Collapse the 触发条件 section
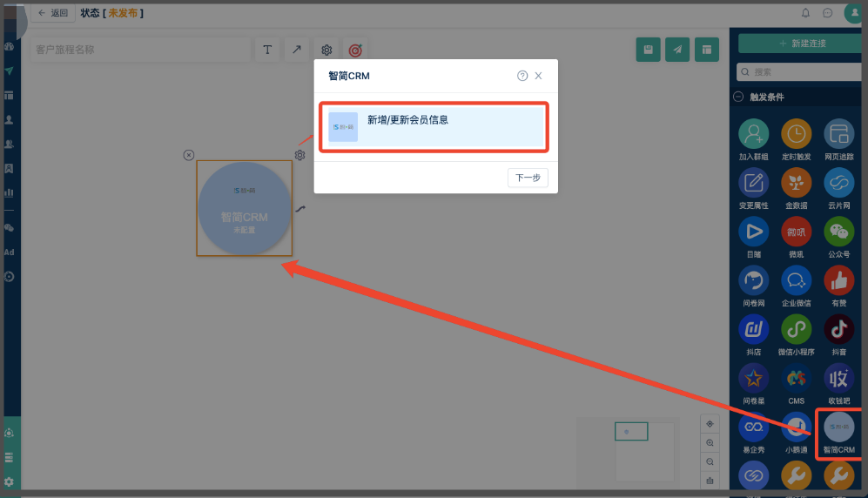868x498 pixels. coord(738,97)
